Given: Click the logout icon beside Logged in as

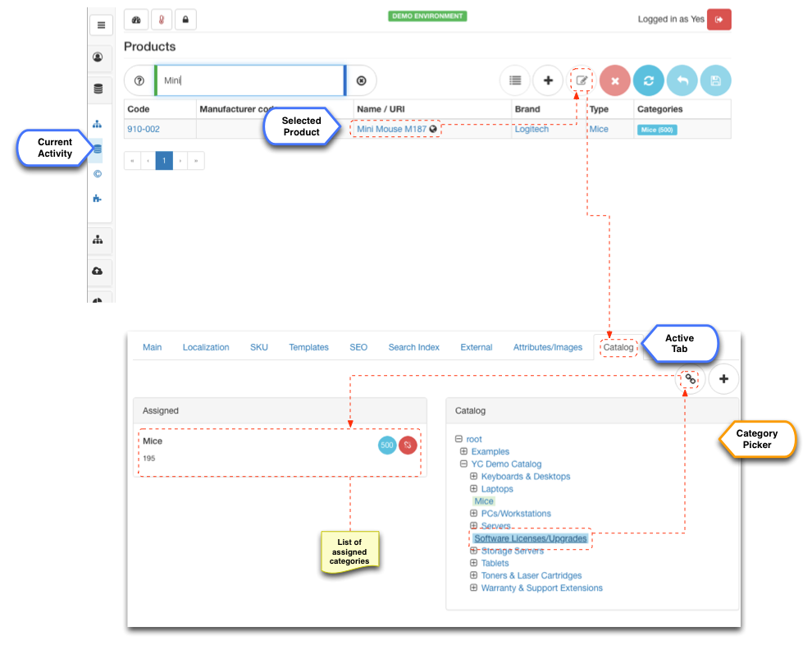Looking at the screenshot, I should [x=718, y=19].
